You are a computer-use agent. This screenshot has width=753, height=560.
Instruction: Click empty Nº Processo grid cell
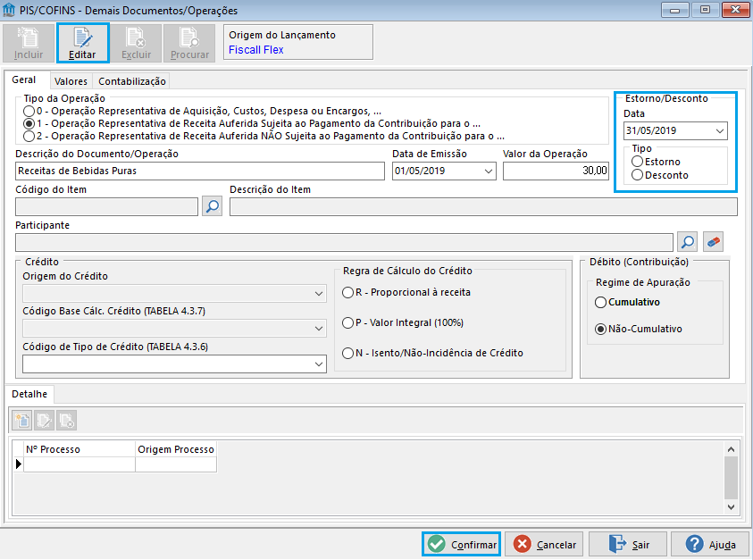(79, 464)
